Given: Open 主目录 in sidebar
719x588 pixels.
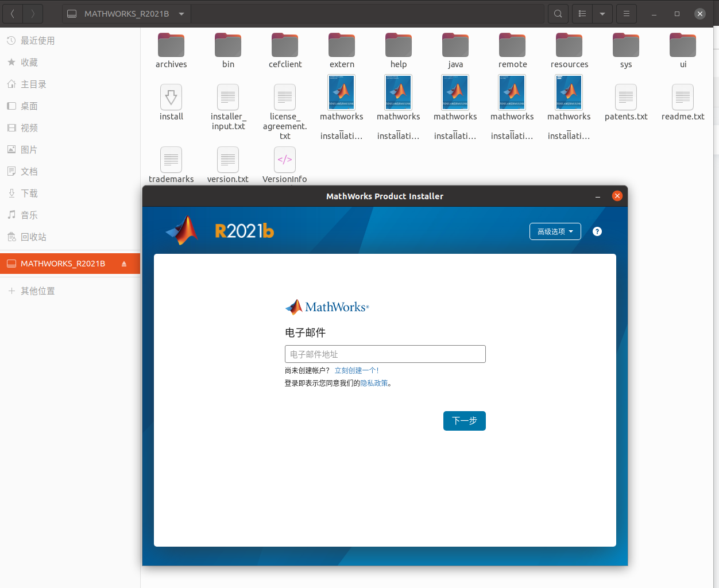Looking at the screenshot, I should [x=70, y=84].
